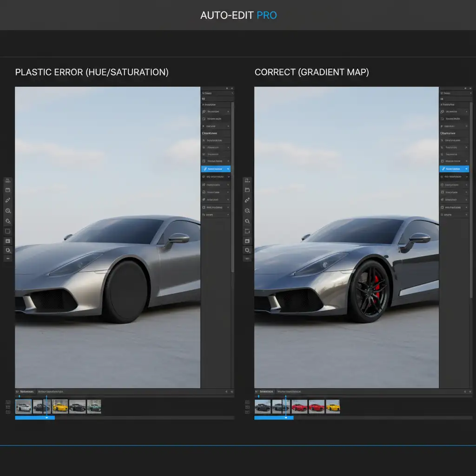Select the eyedropper tool in left editor toolbar
476x476 pixels.
point(7,200)
